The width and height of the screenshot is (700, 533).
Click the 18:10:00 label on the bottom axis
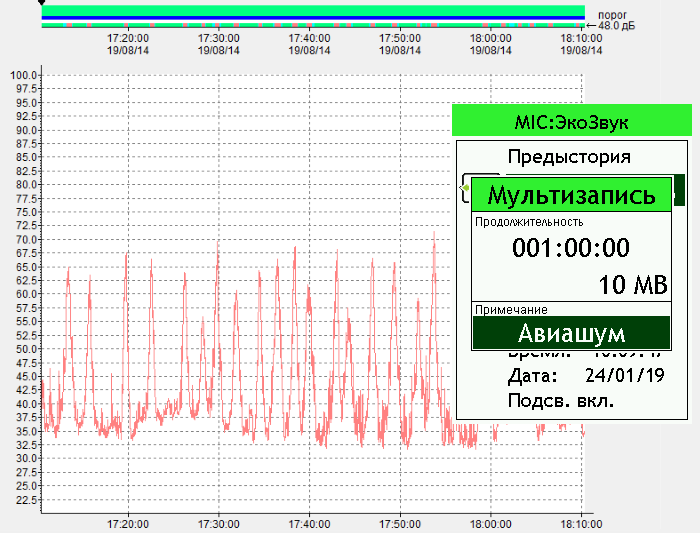coord(580,523)
